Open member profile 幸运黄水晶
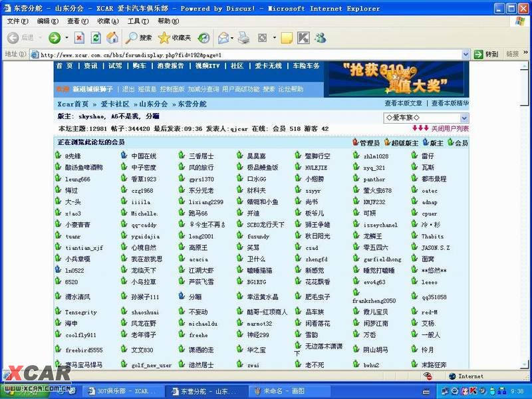532x399 pixels. coord(263,297)
